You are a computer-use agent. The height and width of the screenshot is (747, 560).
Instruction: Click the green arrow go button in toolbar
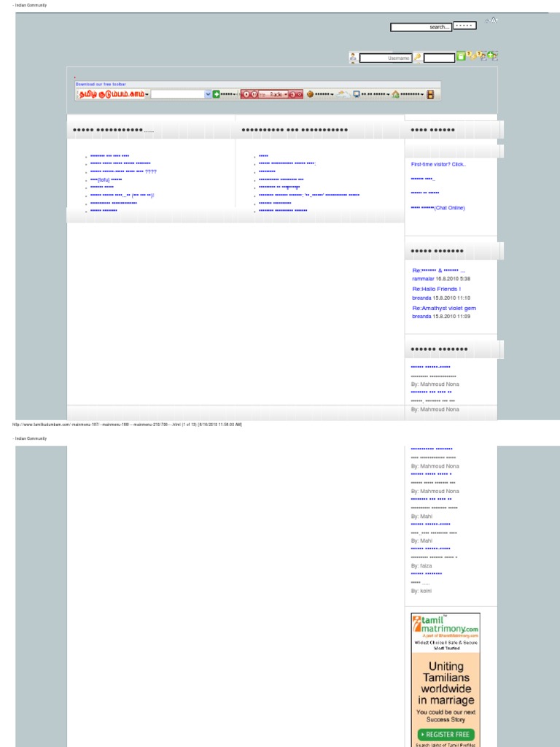click(216, 94)
